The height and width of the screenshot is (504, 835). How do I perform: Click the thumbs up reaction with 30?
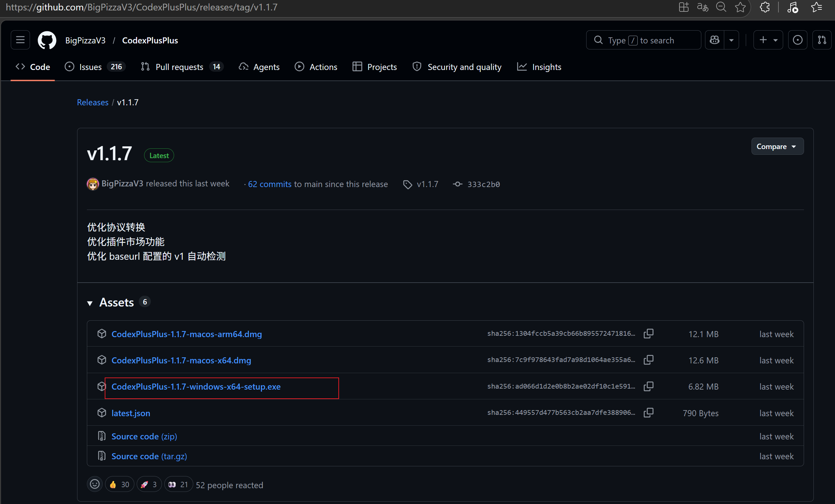[x=120, y=484]
